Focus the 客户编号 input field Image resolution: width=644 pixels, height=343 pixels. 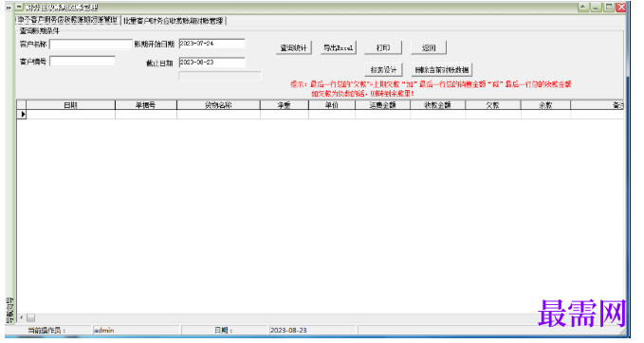point(83,62)
